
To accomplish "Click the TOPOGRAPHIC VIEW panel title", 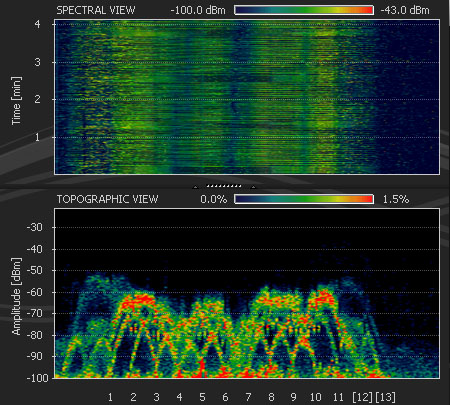I will click(107, 199).
